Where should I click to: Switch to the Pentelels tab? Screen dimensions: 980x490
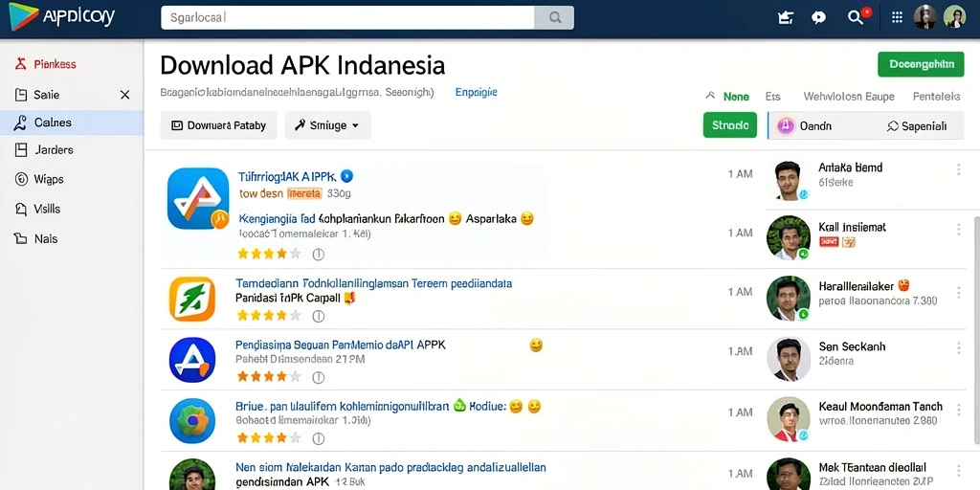(x=936, y=97)
